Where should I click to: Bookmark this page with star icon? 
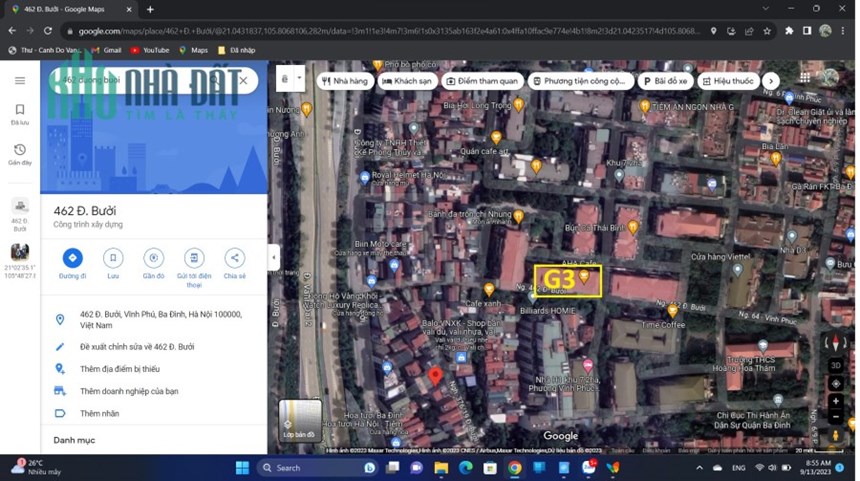pos(767,31)
